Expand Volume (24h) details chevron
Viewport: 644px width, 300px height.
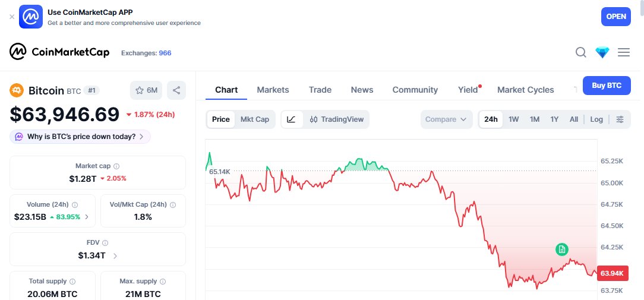pos(87,217)
